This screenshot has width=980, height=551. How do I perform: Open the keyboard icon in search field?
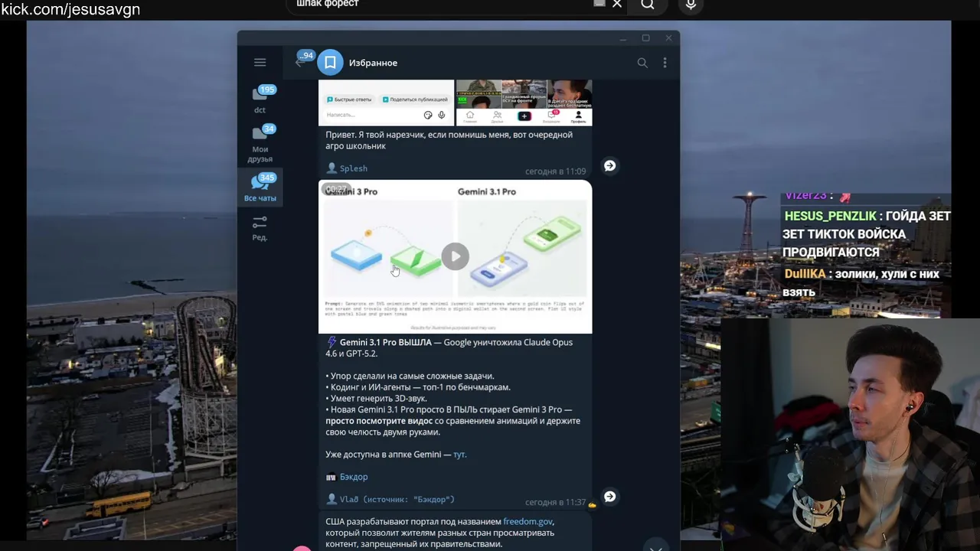[x=599, y=3]
